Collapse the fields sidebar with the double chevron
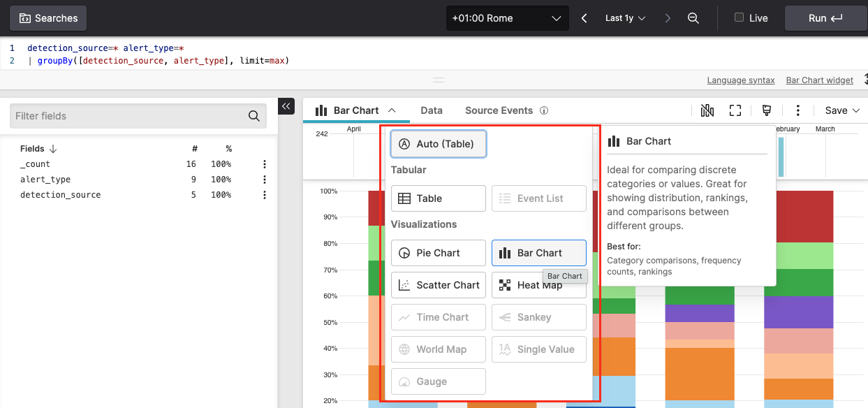The height and width of the screenshot is (408, 868). [x=286, y=106]
